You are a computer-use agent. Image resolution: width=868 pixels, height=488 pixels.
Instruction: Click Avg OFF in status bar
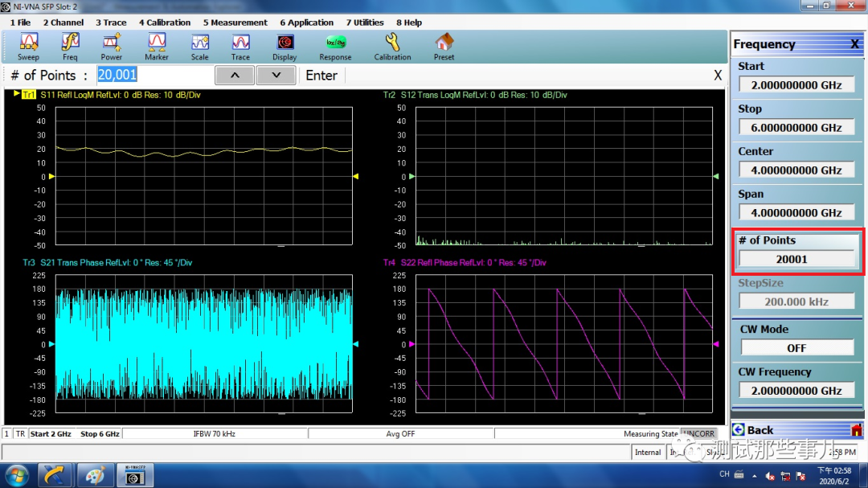coord(400,433)
